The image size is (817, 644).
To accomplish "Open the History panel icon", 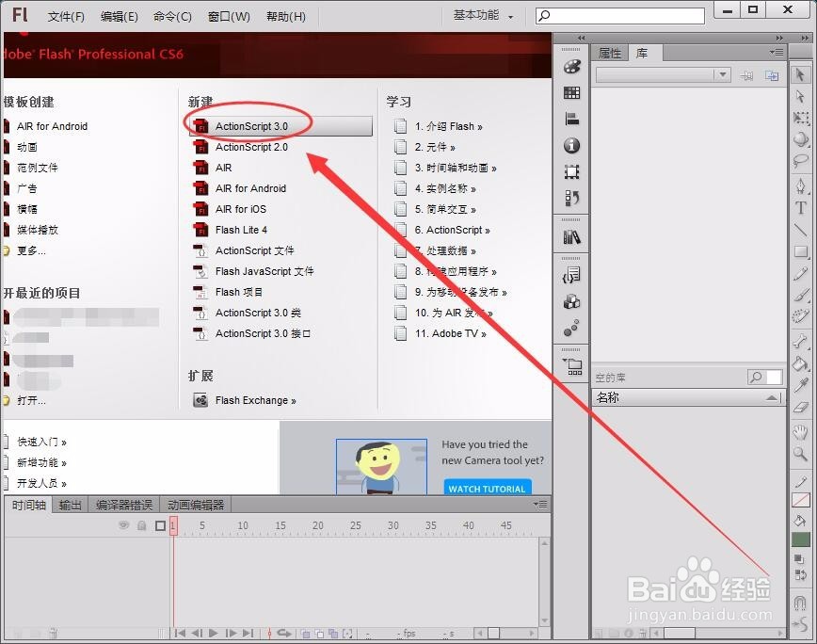I will click(571, 198).
